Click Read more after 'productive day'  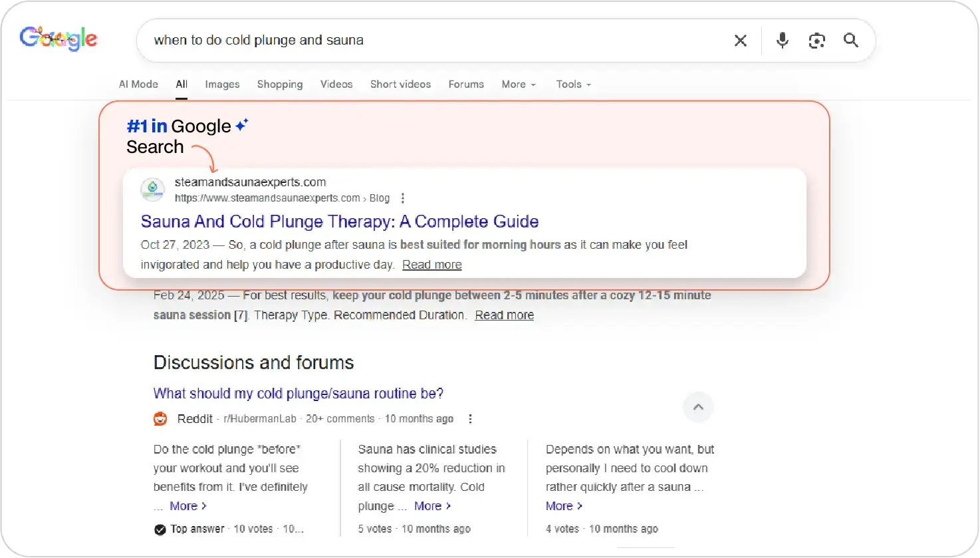point(431,265)
